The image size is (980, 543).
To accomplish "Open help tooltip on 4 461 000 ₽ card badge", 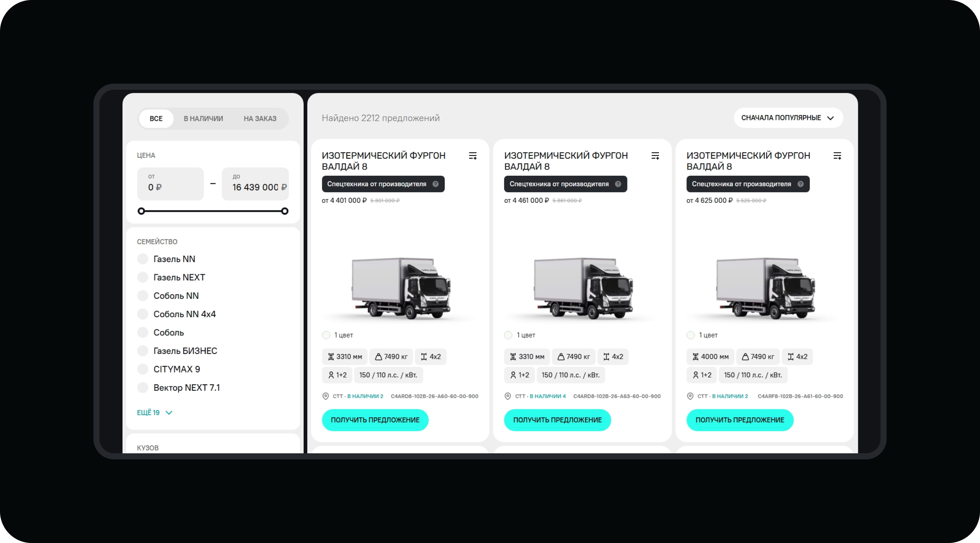I will pyautogui.click(x=618, y=184).
